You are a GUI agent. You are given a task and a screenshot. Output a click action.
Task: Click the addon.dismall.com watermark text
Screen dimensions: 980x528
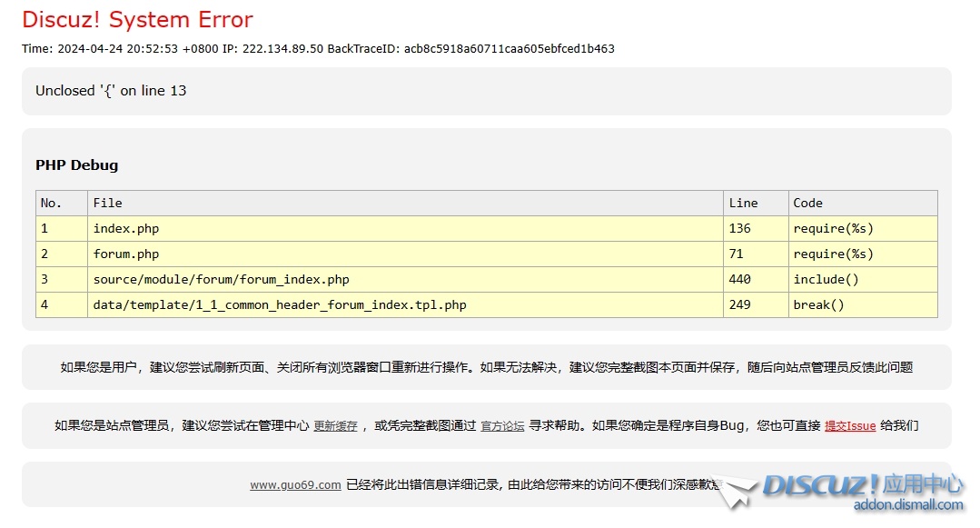(x=908, y=504)
